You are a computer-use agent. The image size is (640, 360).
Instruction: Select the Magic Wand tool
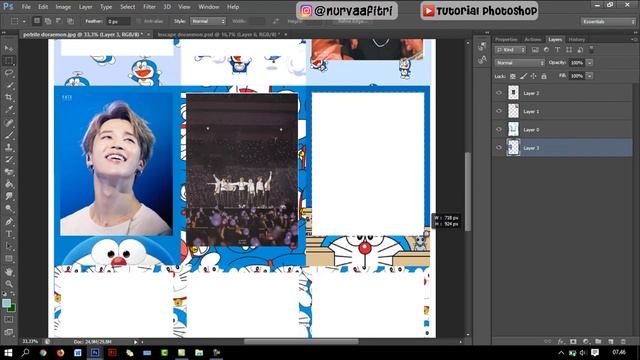(9, 86)
